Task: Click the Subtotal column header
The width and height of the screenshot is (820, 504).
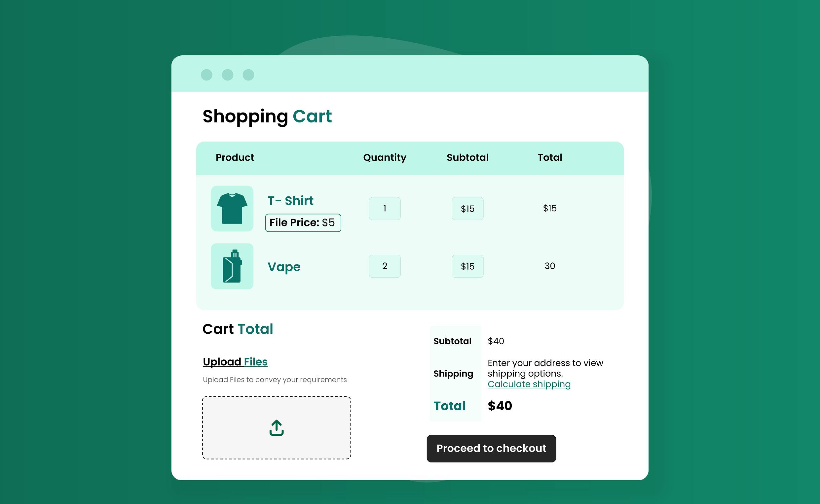Action: (x=468, y=157)
